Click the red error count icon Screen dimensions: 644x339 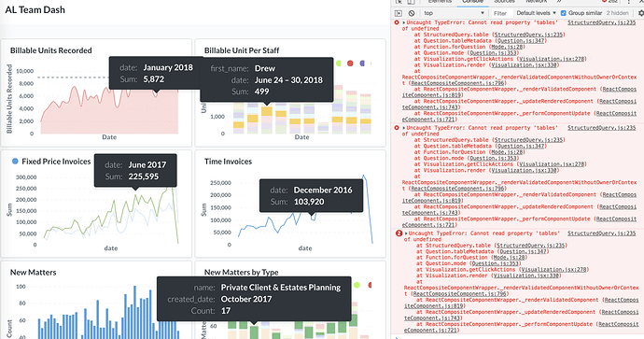click(604, 1)
